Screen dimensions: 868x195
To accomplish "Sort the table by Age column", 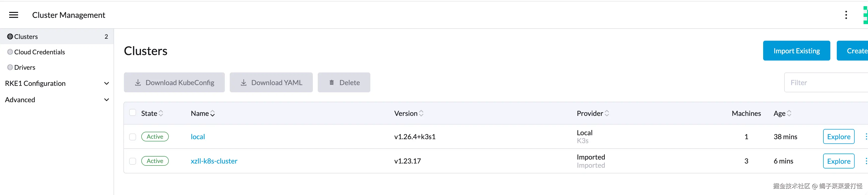I will coord(789,113).
